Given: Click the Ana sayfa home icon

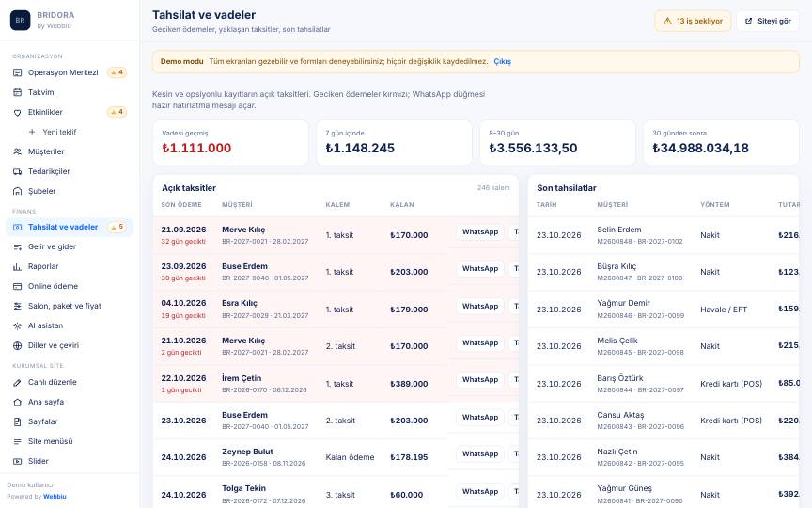Looking at the screenshot, I should coord(17,402).
